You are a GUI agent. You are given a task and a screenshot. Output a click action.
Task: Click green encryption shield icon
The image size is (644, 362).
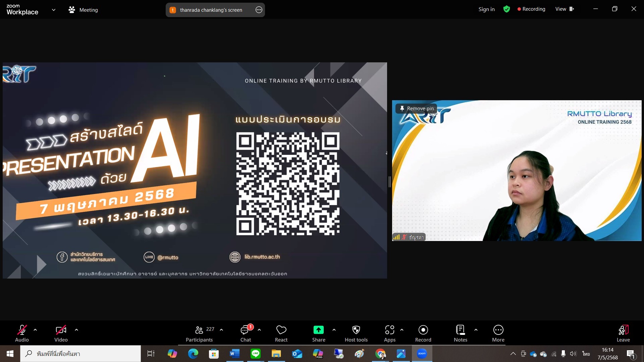click(506, 9)
